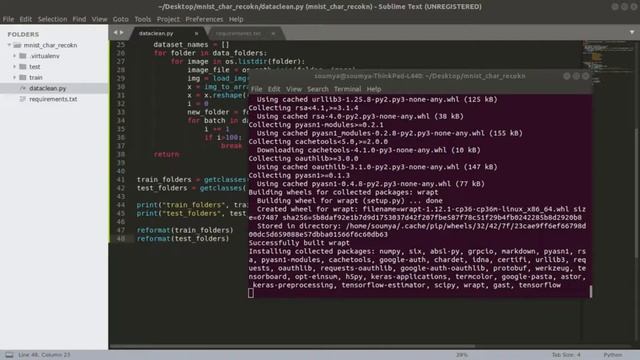Image resolution: width=640 pixels, height=360 pixels.
Task: Click the mnist_char_recokn root folder icon
Action: coord(17,45)
